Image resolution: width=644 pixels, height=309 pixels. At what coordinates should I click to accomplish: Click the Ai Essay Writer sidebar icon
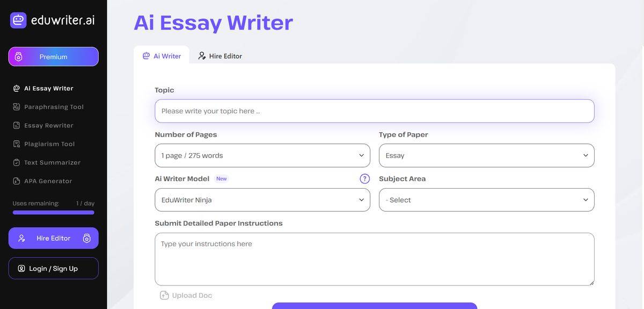coord(17,88)
